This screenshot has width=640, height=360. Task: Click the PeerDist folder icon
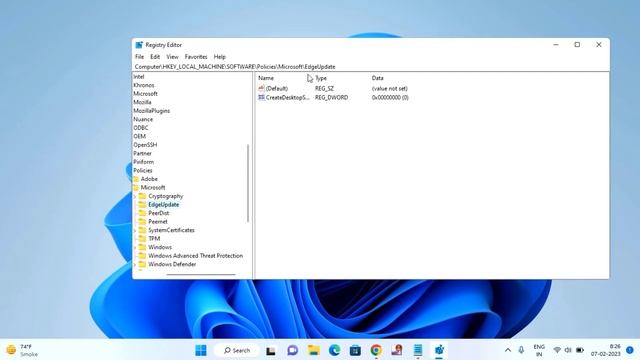[x=142, y=213]
